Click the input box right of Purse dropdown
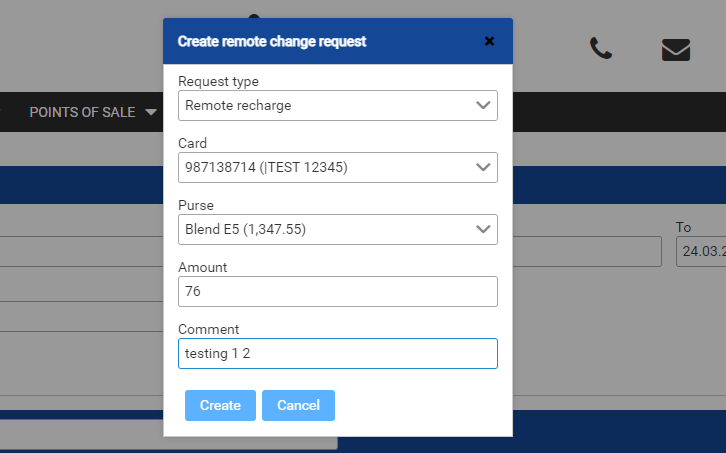Screen dimensions: 726x453 point(587,251)
